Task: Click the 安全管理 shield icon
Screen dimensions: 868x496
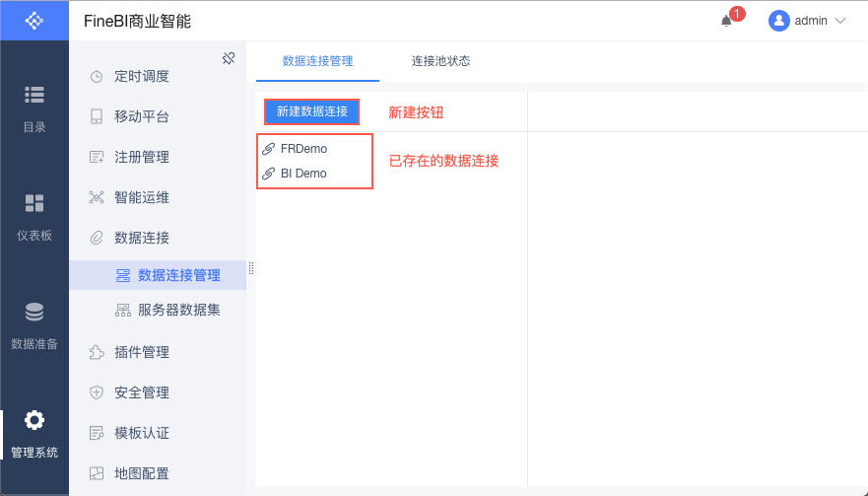Action: click(x=97, y=392)
